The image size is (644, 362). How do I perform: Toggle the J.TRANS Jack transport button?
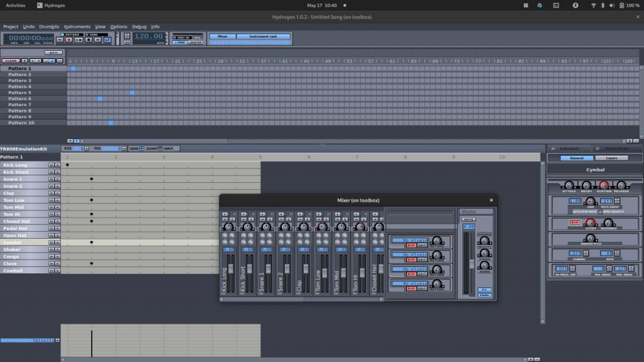[179, 42]
